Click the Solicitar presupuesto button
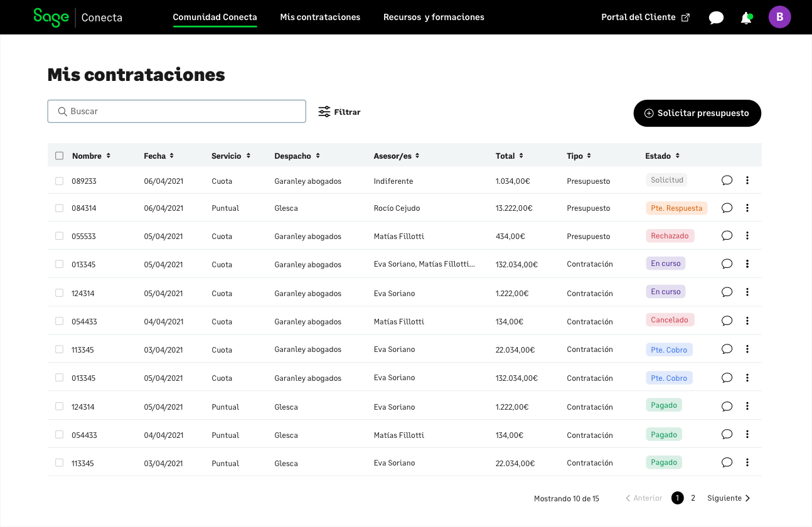This screenshot has height=527, width=812. 697,113
